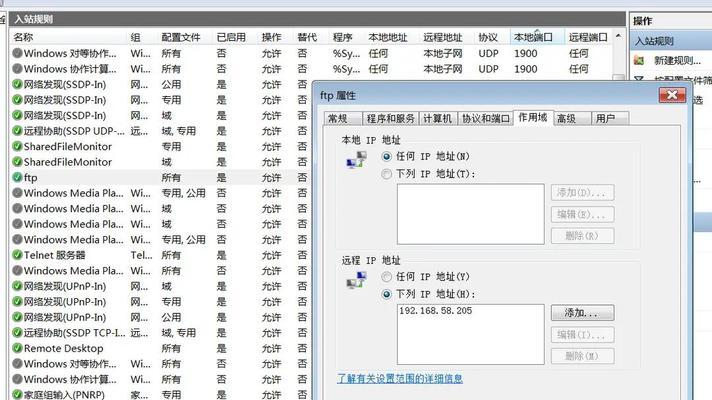Screen dimensions: 712x400
Task: Click the ftp rule's green check icon
Action: [17, 177]
